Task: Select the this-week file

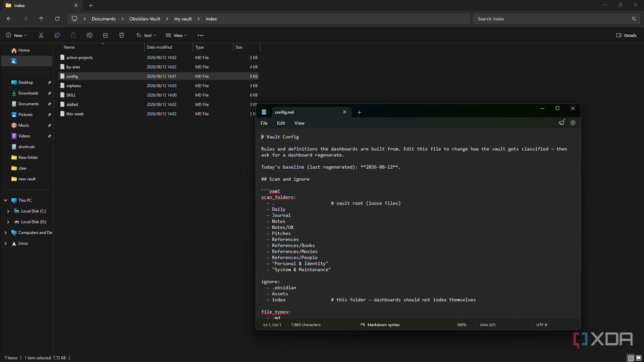Action: tap(157, 114)
